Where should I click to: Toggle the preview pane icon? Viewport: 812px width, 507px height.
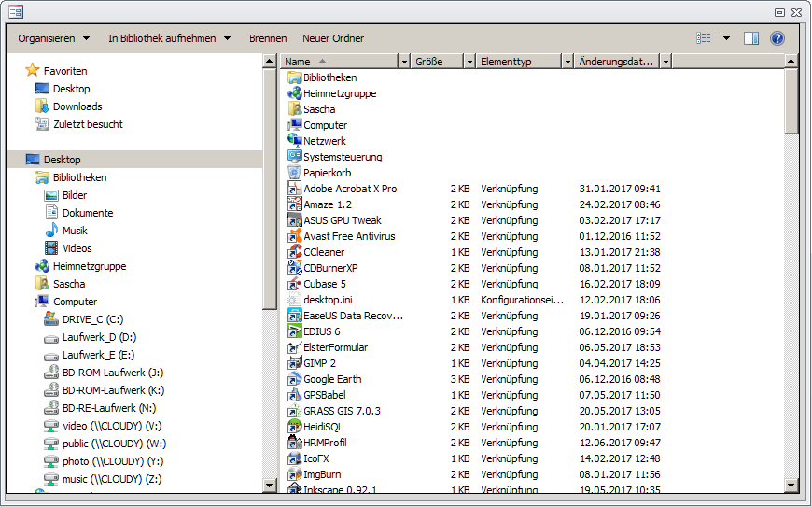point(751,38)
